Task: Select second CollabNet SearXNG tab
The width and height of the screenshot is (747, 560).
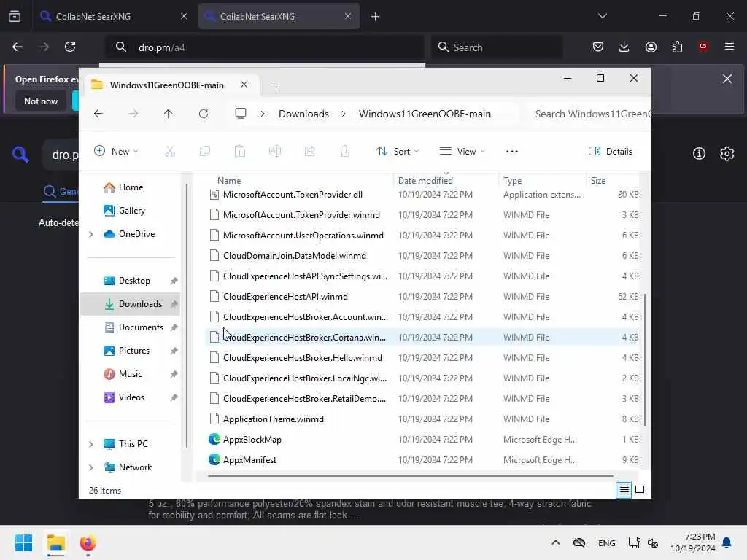Action: click(279, 17)
